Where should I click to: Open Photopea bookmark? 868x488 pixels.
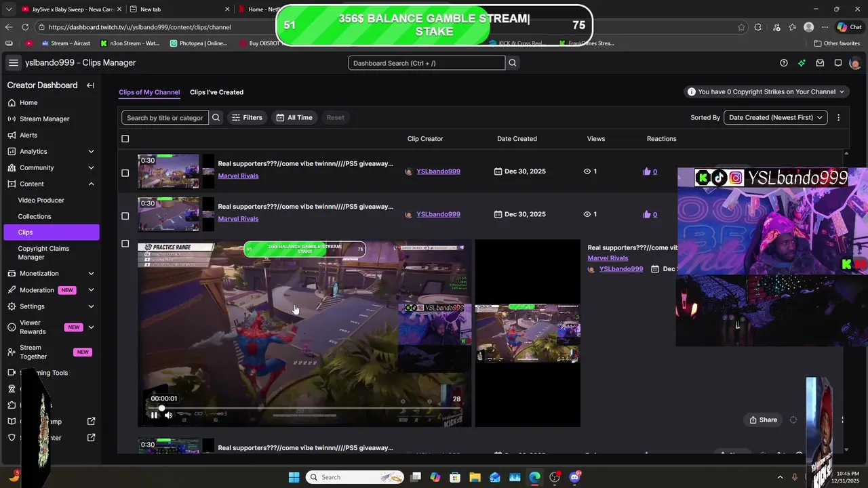[199, 43]
